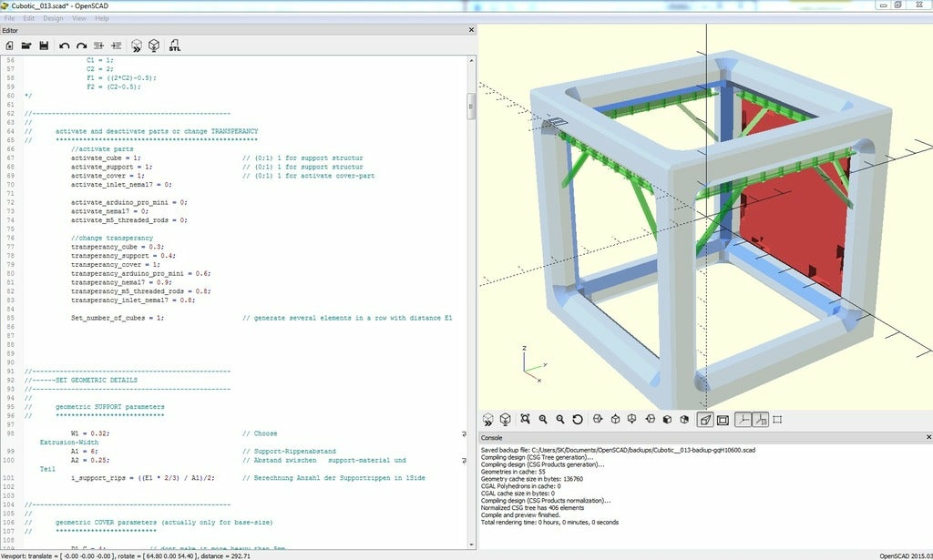Undo the last edit in the editor

[x=64, y=46]
